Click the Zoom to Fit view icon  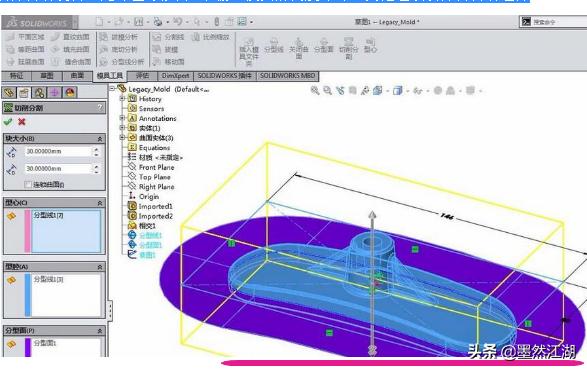[315, 90]
